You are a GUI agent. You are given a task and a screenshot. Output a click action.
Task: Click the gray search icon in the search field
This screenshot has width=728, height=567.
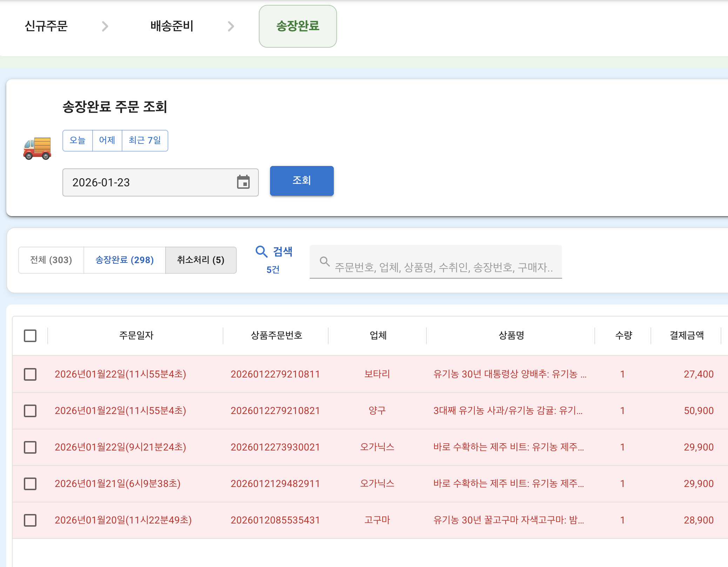(325, 261)
